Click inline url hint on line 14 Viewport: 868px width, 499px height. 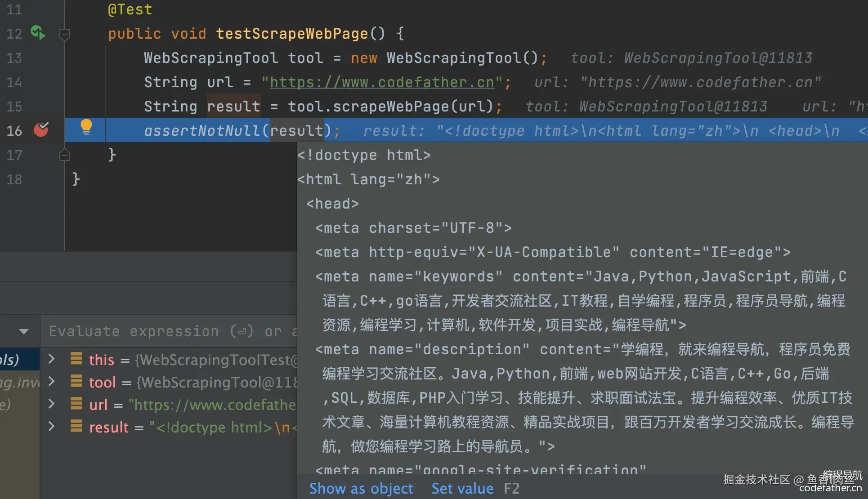click(x=677, y=82)
